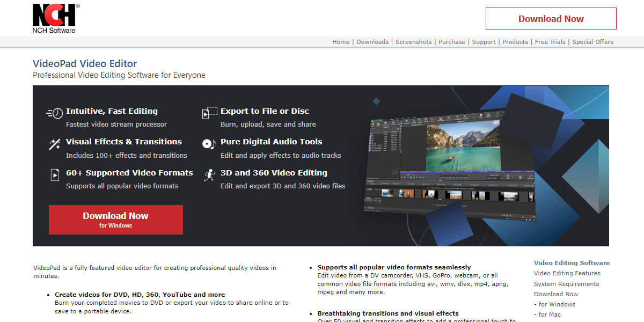Click the 3D and 360 Video Editing icon
The image size is (644, 322).
(x=209, y=175)
